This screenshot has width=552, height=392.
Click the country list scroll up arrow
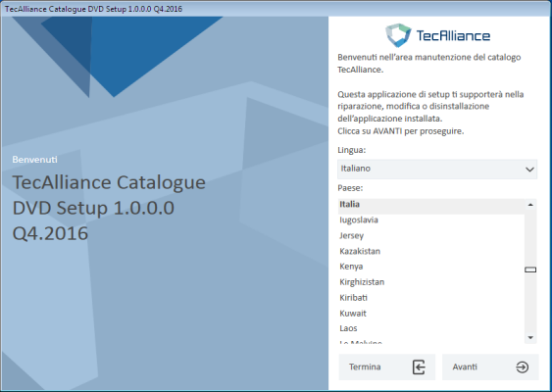pos(530,205)
